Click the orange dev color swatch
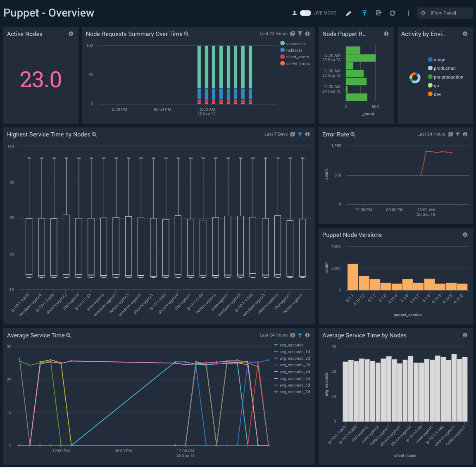This screenshot has width=476, height=468. 430,94
